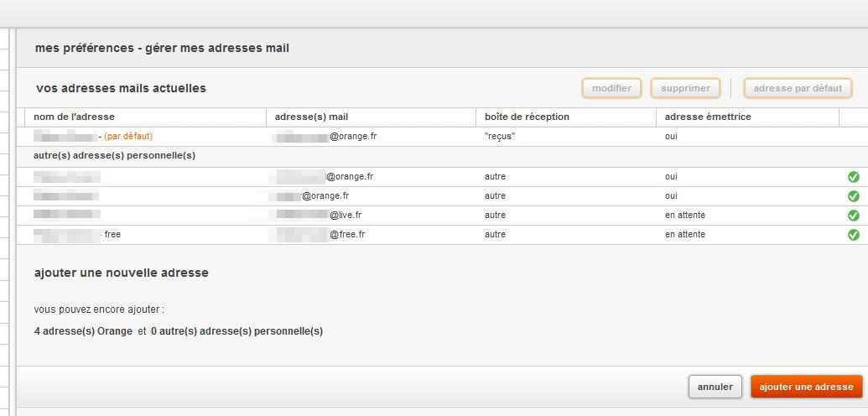Image resolution: width=868 pixels, height=416 pixels.
Task: Click the "en attente" status in the @free.fr row
Action: pyautogui.click(x=685, y=235)
